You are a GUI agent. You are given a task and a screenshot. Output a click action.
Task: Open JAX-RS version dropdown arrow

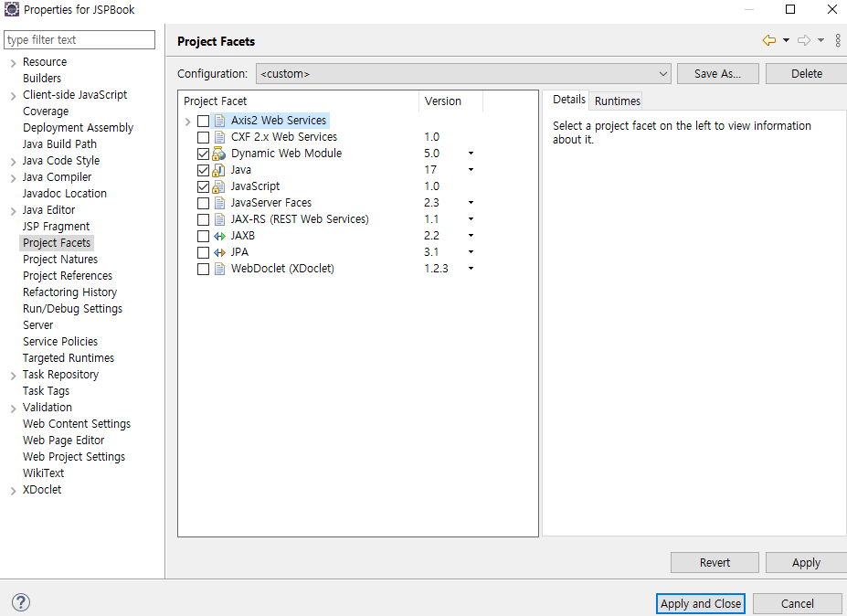(x=471, y=218)
